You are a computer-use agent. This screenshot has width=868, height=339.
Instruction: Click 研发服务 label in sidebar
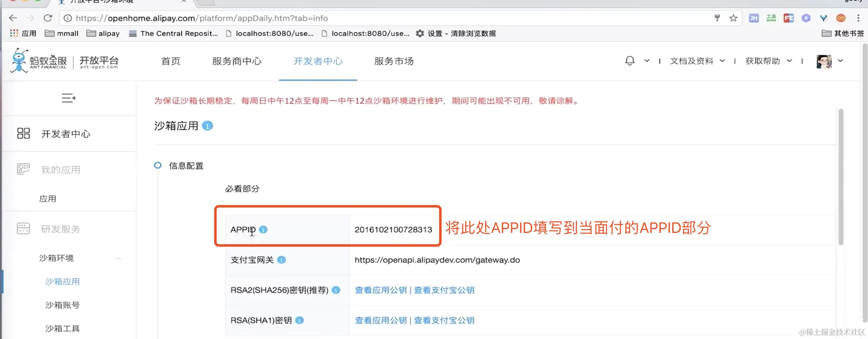61,229
